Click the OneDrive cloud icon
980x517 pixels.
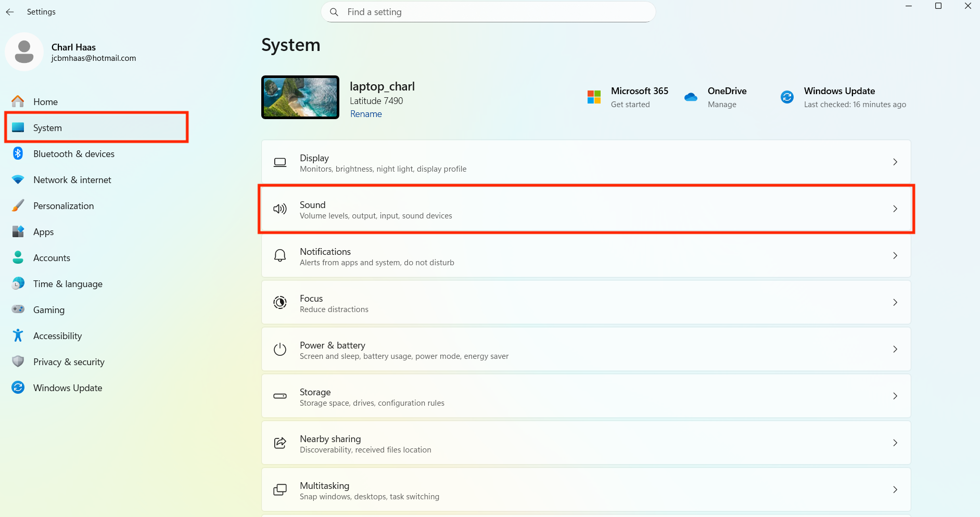point(691,97)
